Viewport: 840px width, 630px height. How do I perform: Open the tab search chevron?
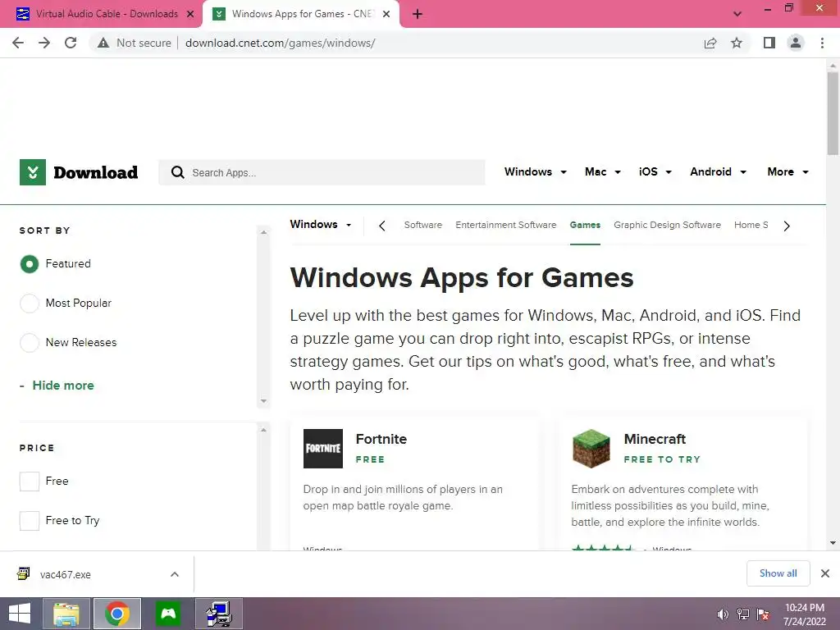737,14
